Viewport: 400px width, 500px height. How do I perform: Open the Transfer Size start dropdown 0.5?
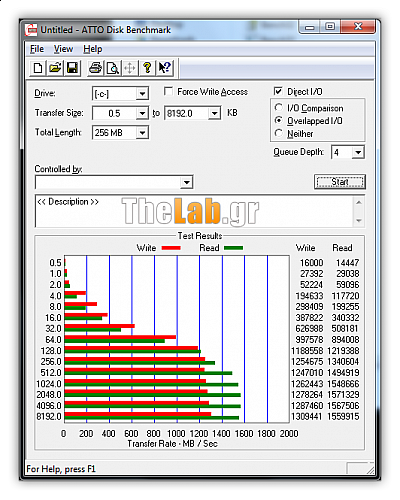(x=142, y=113)
